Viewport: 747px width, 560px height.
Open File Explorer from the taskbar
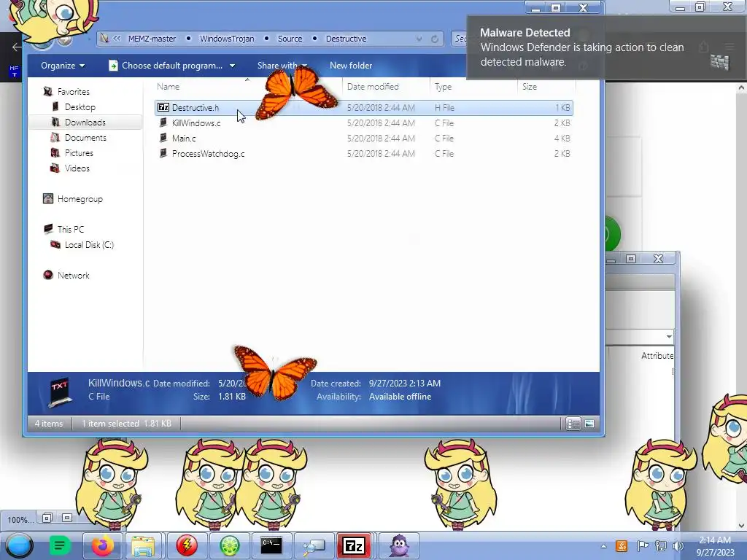point(144,545)
